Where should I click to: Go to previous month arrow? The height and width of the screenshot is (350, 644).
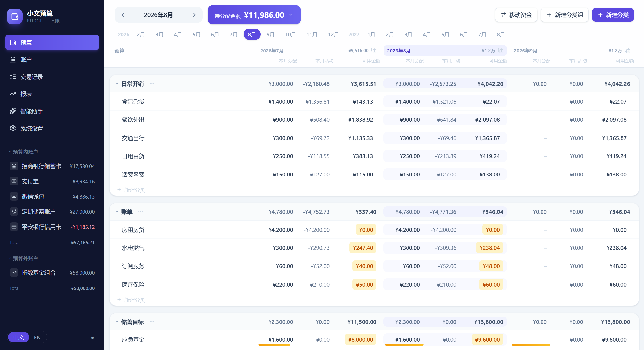(x=123, y=15)
